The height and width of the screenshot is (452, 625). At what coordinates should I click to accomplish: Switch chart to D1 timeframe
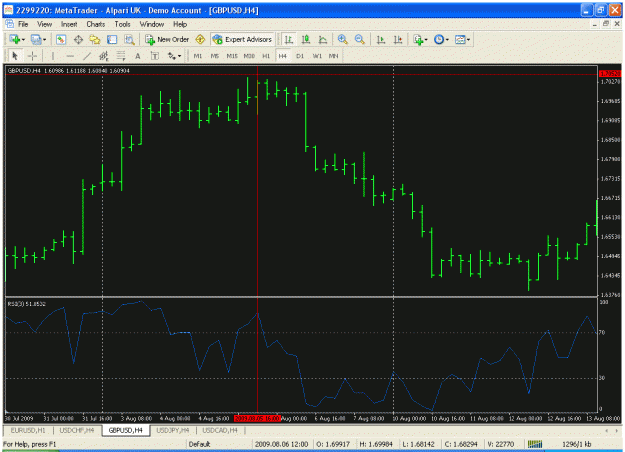click(300, 56)
